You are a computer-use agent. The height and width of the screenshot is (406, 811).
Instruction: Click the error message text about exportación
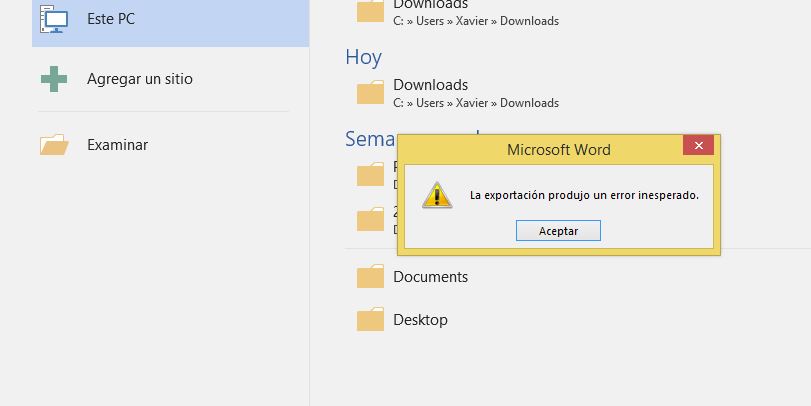[x=584, y=196]
